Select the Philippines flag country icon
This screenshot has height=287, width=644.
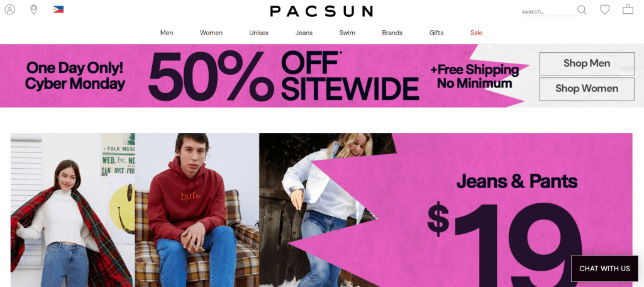58,9
